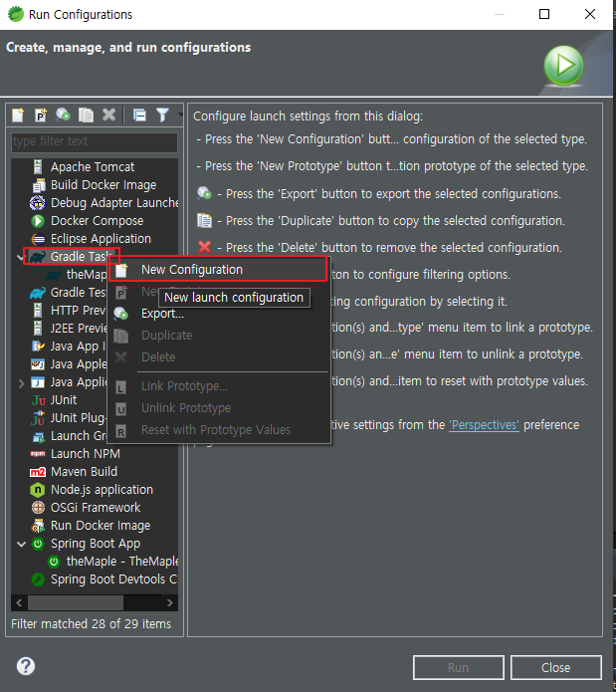Click the Apache Tomcat icon in tree

coord(38,167)
